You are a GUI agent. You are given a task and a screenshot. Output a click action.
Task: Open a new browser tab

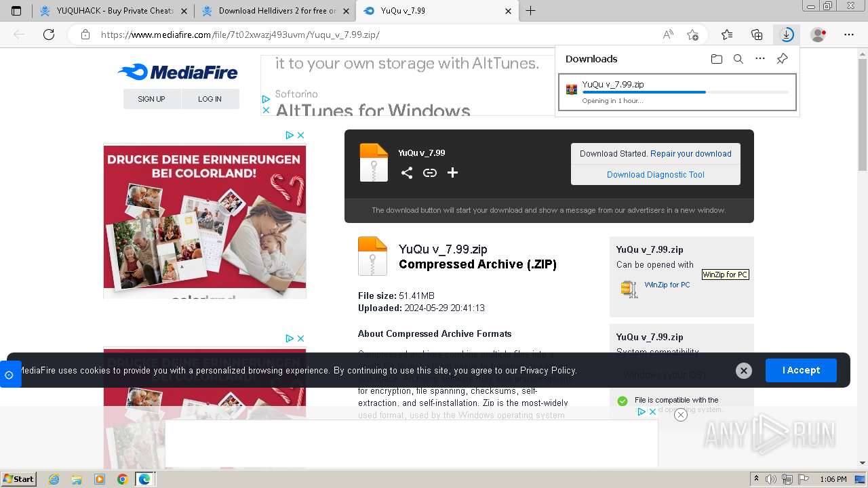530,11
